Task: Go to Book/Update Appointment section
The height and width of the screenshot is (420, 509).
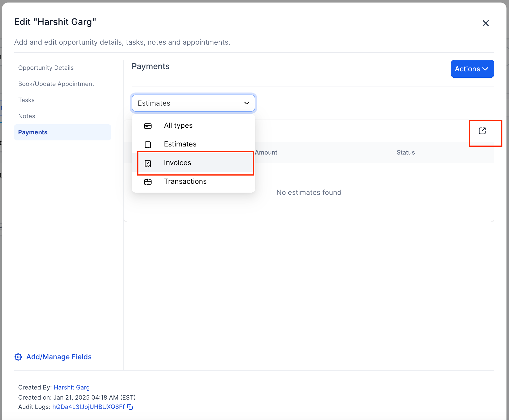Action: (x=56, y=84)
